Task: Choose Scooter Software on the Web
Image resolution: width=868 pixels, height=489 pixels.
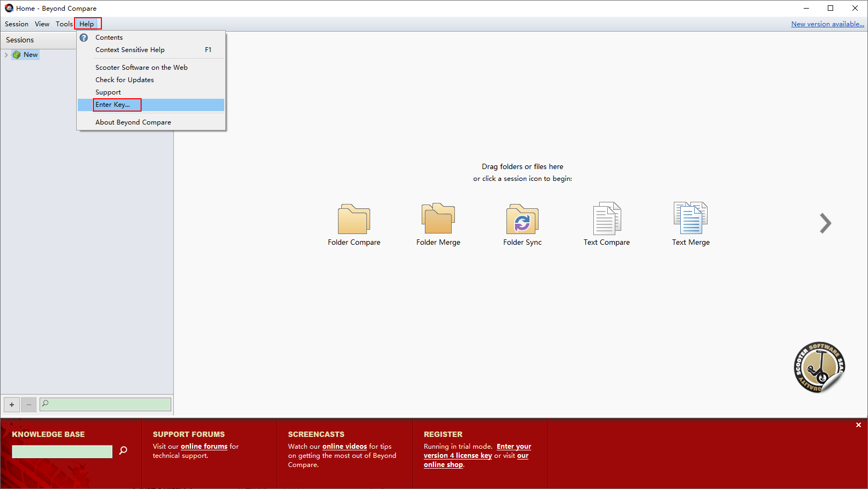Action: tap(151, 68)
